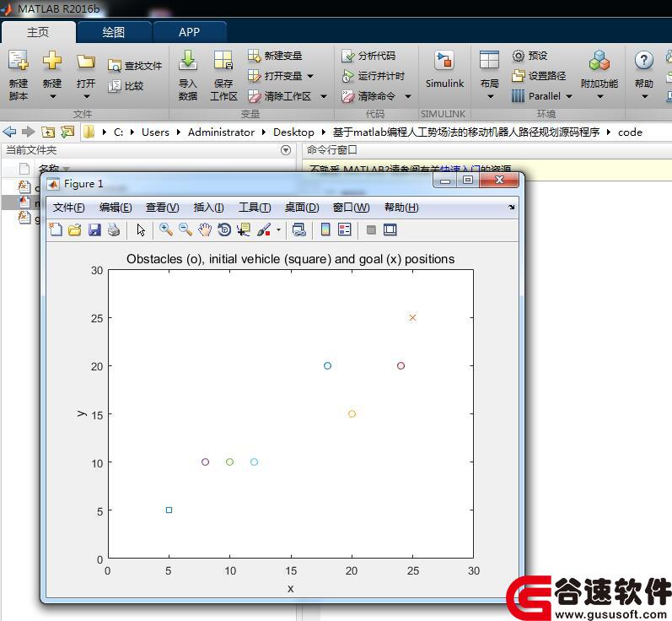This screenshot has height=621, width=672.
Task: Click the Help (帮助) question mark icon
Action: click(x=643, y=61)
